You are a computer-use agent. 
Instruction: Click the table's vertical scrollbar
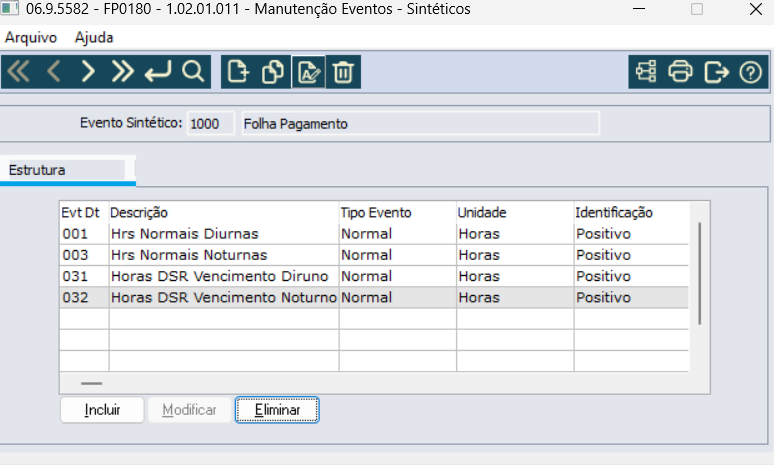point(699,273)
